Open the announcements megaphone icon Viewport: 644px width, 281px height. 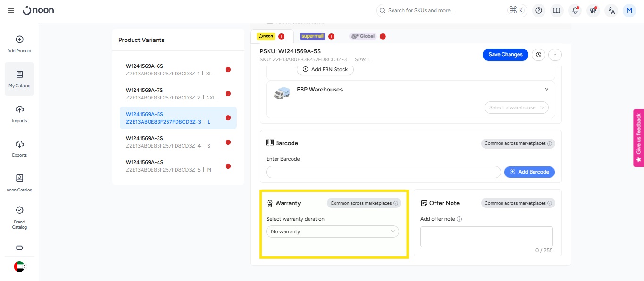(x=593, y=10)
